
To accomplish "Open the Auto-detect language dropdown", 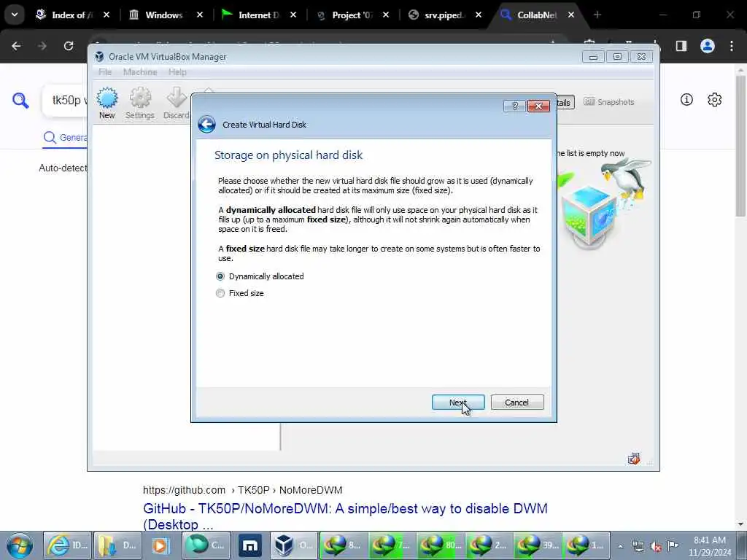I will click(x=63, y=168).
